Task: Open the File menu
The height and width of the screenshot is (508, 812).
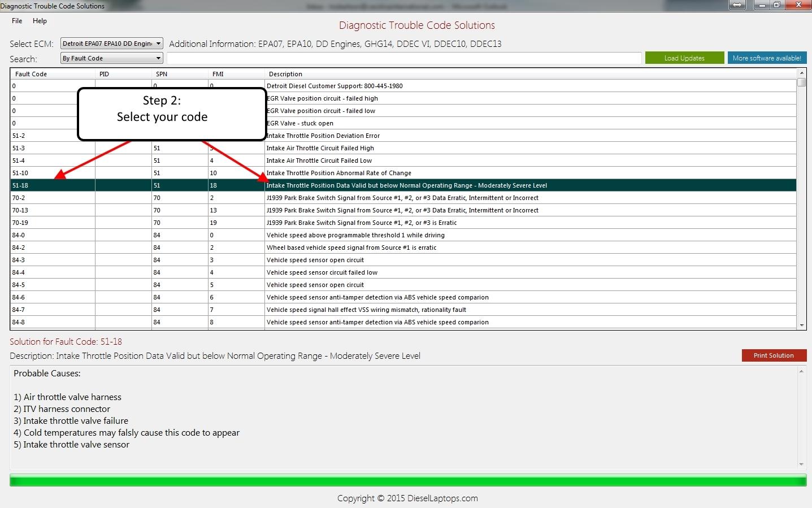Action: tap(17, 21)
